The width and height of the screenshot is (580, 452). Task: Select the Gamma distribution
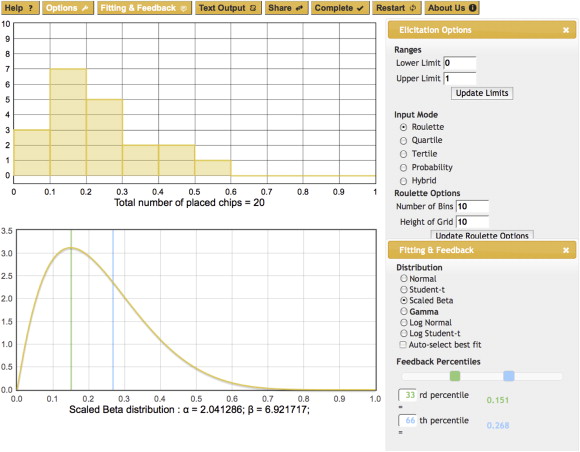click(404, 311)
